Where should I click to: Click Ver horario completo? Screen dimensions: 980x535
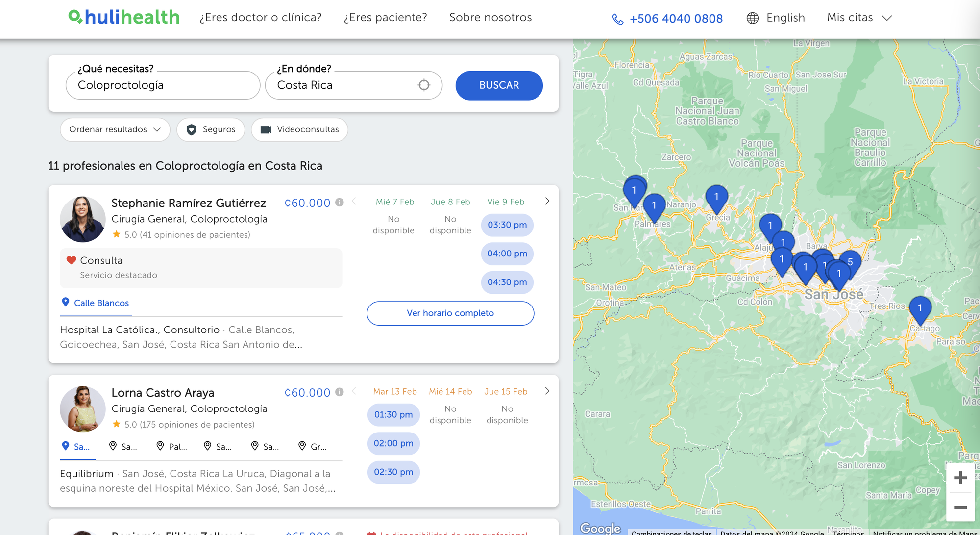(450, 313)
